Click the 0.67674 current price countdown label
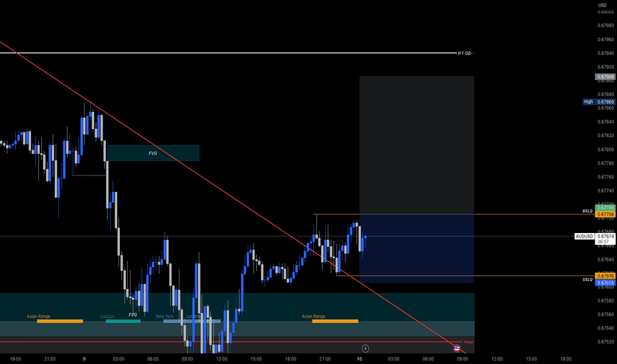This screenshot has width=617, height=364. tap(605, 239)
